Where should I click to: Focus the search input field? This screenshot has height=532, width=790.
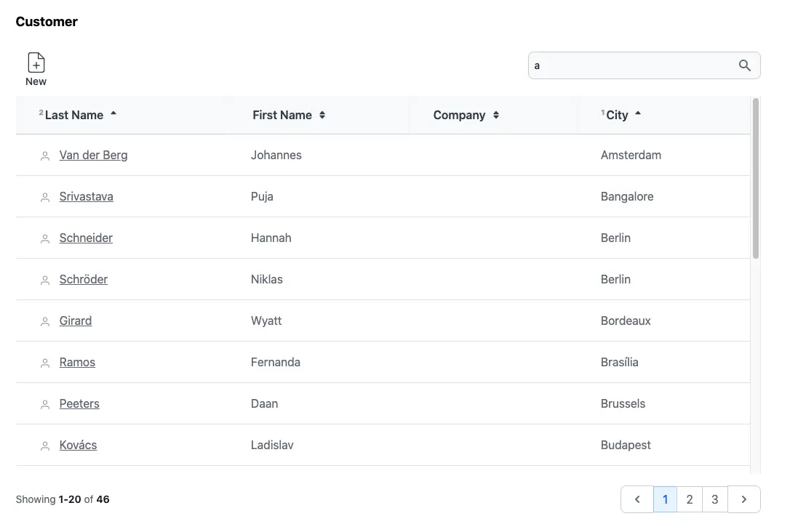point(633,65)
